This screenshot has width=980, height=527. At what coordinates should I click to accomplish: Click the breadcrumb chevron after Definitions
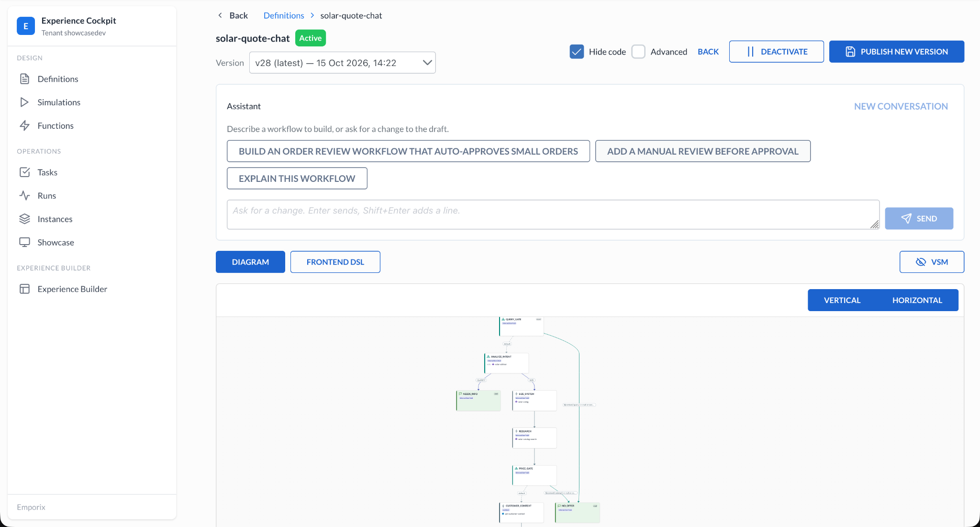tap(312, 15)
